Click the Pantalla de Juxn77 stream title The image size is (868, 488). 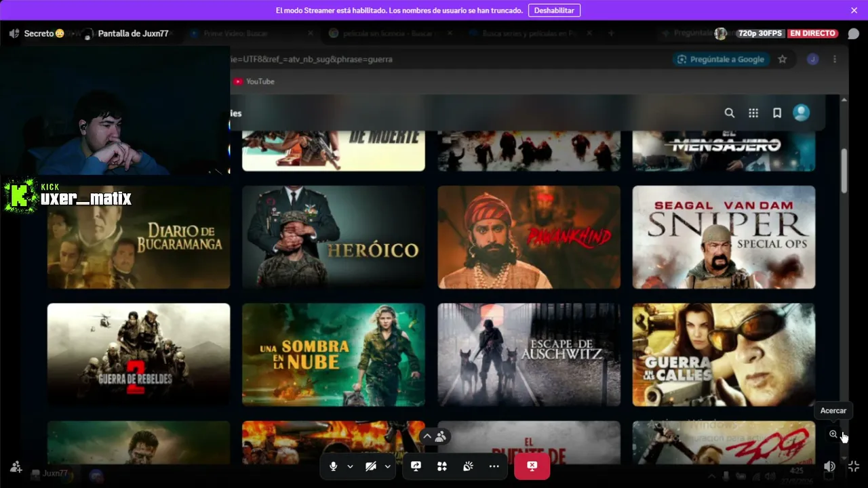pos(133,33)
